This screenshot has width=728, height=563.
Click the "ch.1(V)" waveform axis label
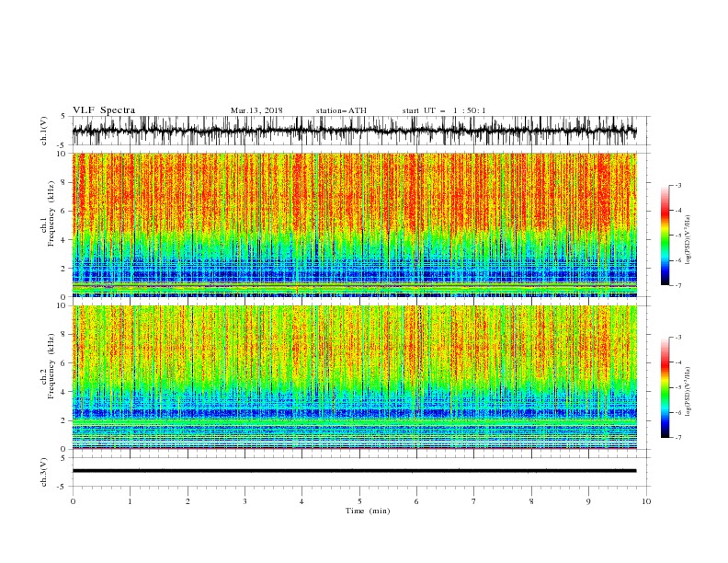44,131
